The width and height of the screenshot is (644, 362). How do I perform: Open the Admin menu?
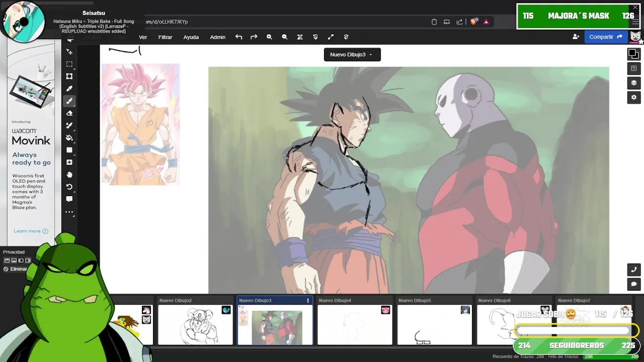coord(217,37)
